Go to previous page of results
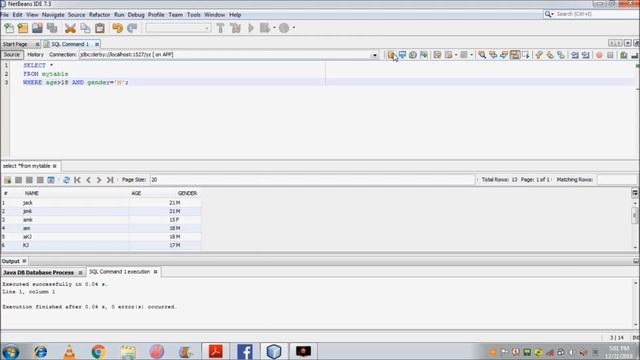 [x=88, y=180]
